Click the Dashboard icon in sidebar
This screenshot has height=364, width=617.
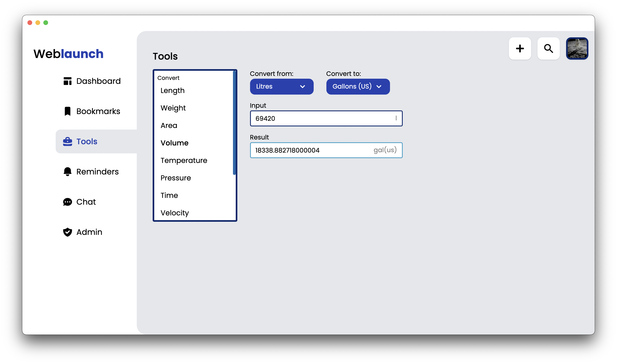tap(67, 81)
